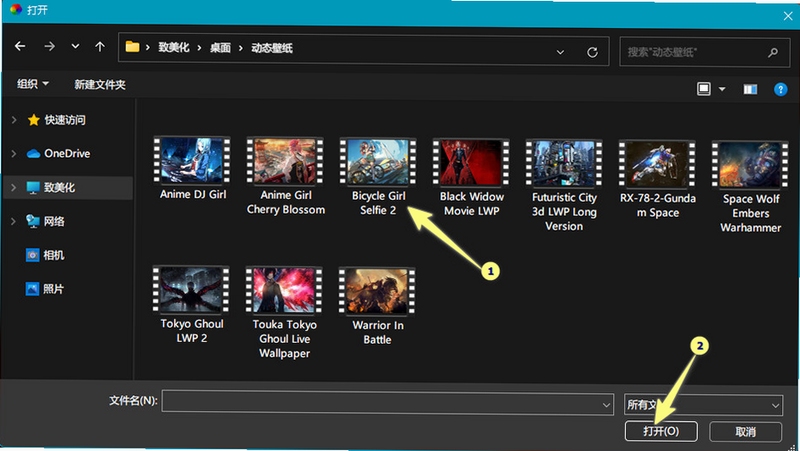Select 快速访问 in the sidebar
This screenshot has height=451, width=800.
[65, 120]
